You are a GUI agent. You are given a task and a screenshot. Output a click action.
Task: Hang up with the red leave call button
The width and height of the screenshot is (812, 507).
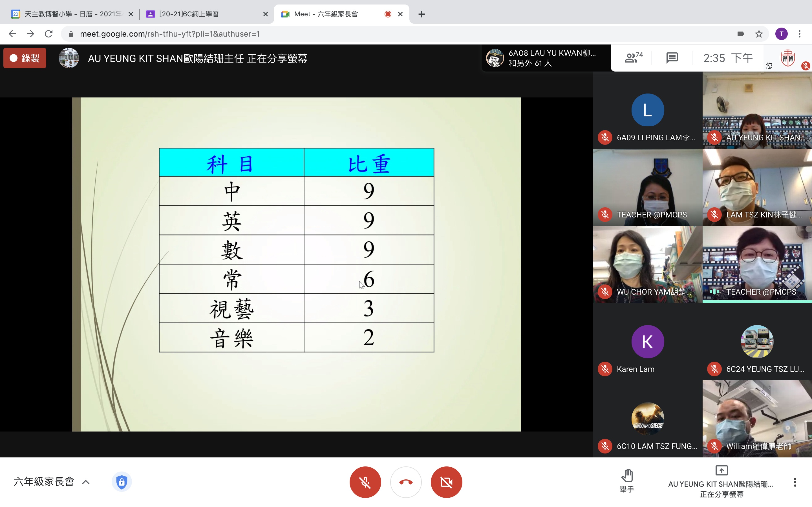[x=406, y=482]
